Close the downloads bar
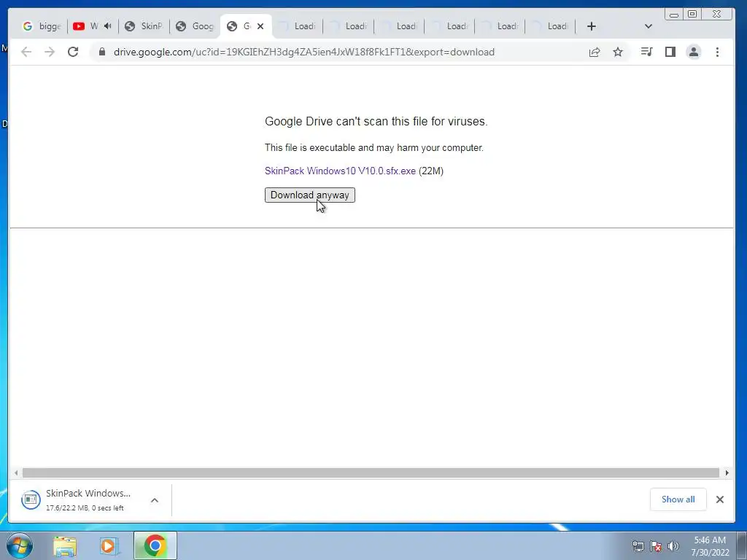 tap(720, 499)
